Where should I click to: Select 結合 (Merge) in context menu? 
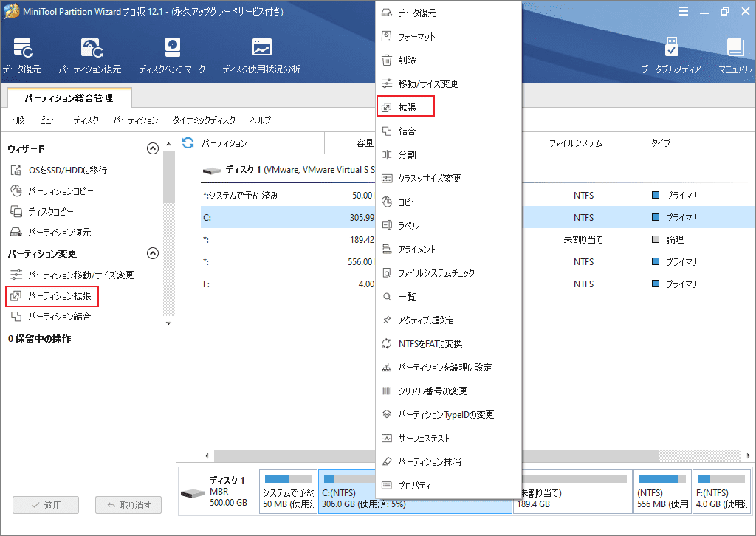[x=448, y=131]
